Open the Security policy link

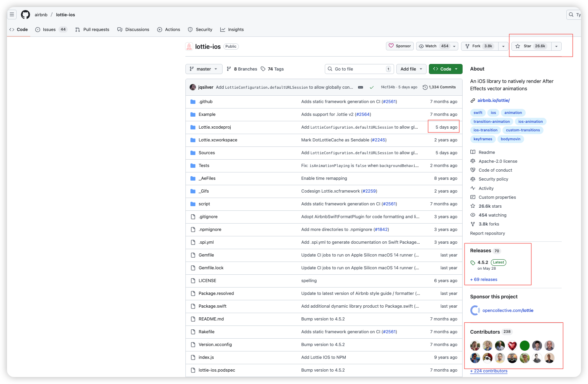494,179
